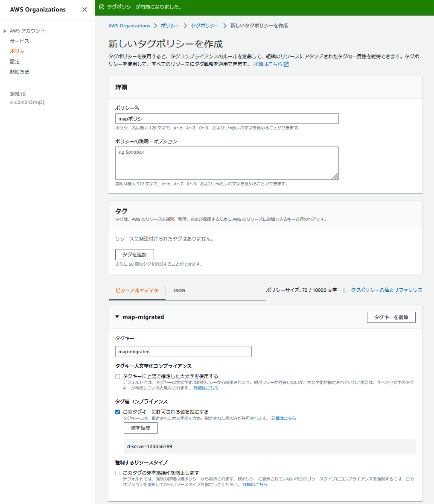Image resolution: width=434 pixels, height=504 pixels.
Task: Close the AWS Organizations side panel
Action: tap(84, 10)
